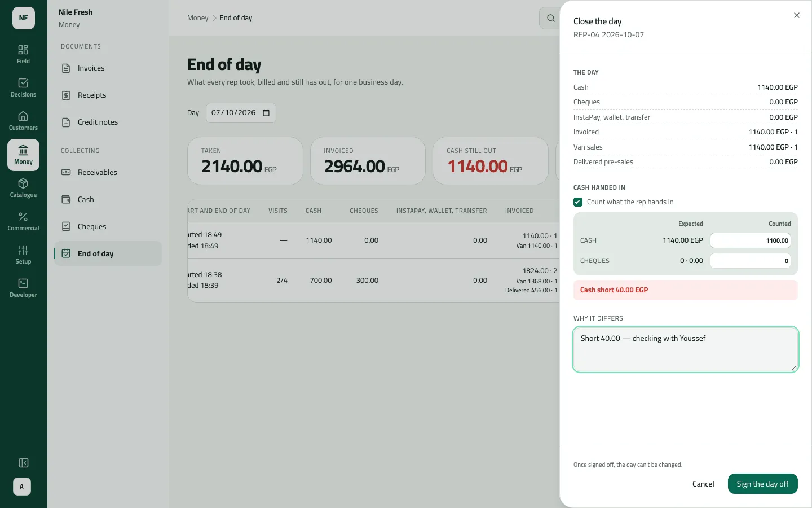Uncheck Count what the rep hands in

click(x=578, y=202)
